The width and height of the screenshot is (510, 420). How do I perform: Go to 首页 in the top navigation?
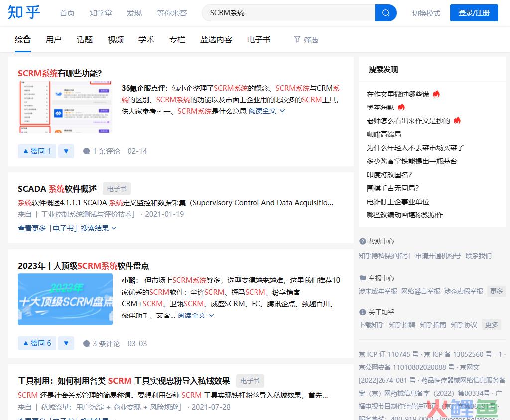pyautogui.click(x=67, y=13)
